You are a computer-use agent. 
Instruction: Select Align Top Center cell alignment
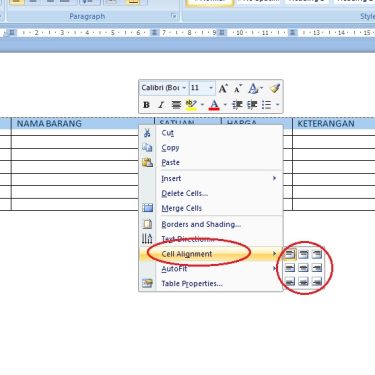point(303,254)
